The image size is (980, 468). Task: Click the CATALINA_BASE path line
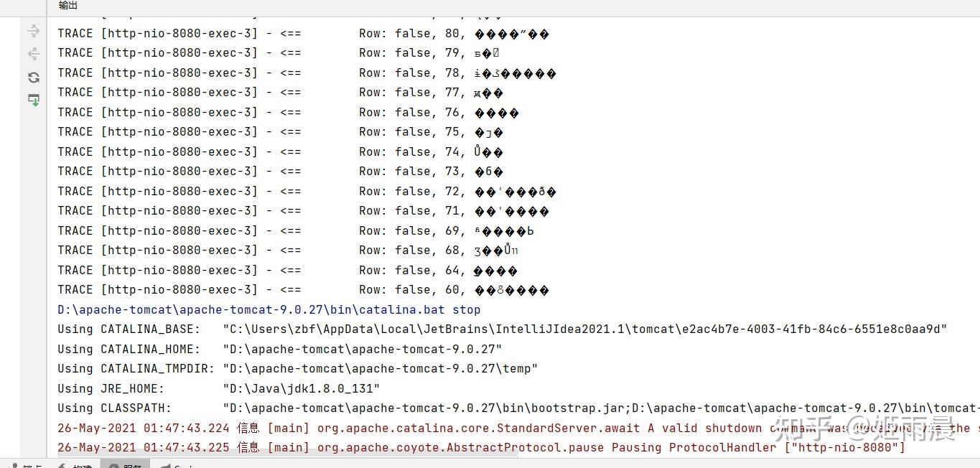pos(503,329)
